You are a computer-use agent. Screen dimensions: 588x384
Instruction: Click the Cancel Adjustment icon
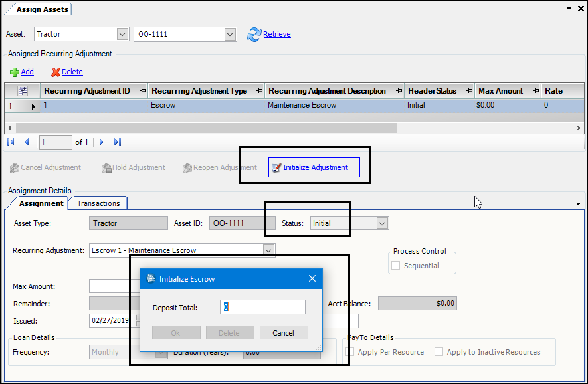pyautogui.click(x=15, y=168)
